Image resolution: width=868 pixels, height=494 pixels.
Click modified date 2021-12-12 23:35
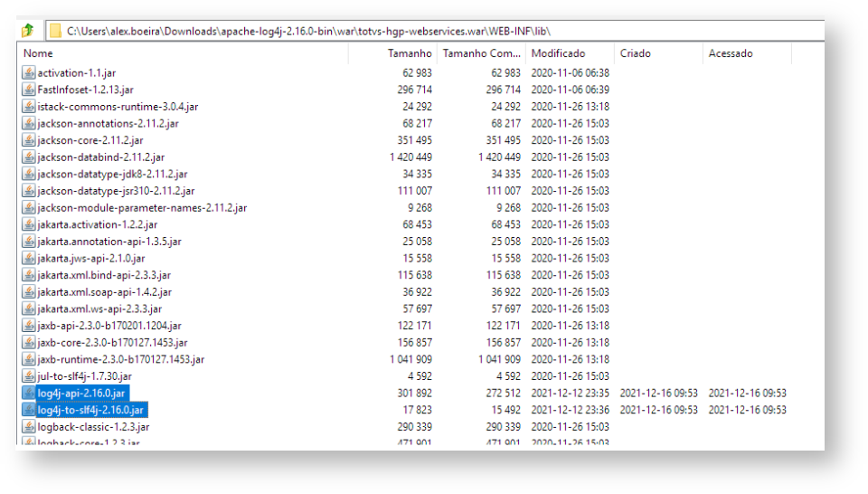pos(571,394)
